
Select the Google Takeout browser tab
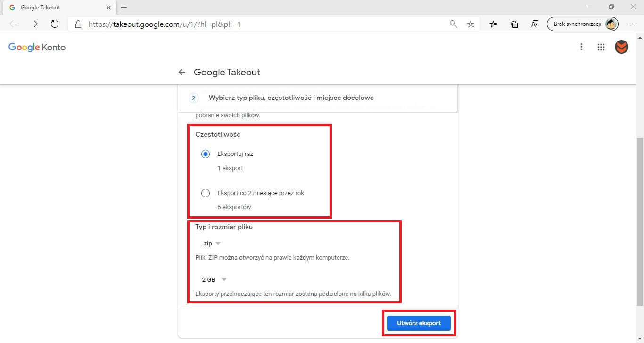click(x=58, y=8)
